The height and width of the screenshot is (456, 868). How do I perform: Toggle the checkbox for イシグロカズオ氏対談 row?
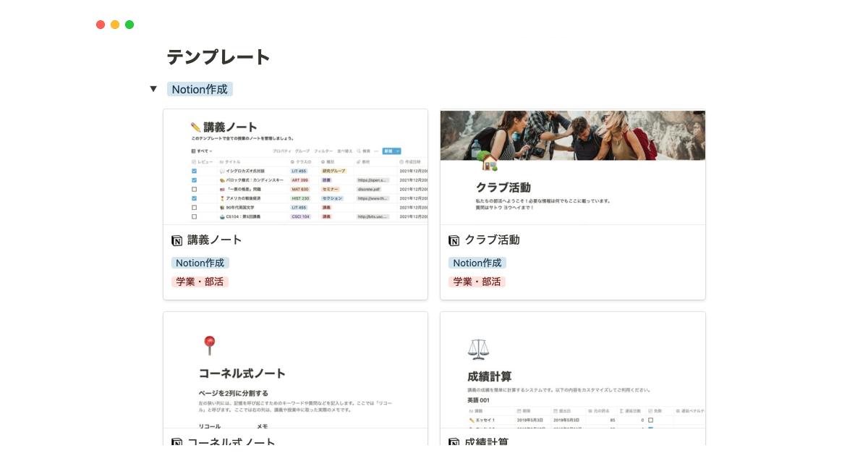(194, 171)
